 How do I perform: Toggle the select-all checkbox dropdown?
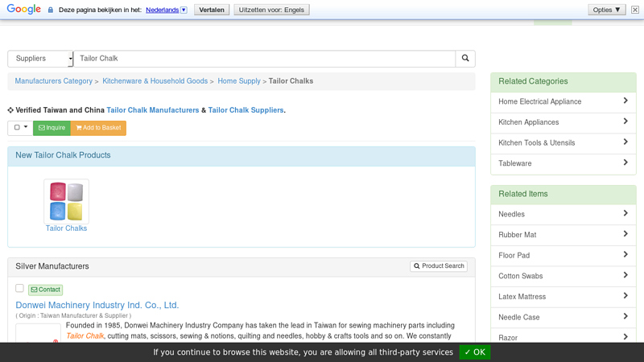point(21,128)
